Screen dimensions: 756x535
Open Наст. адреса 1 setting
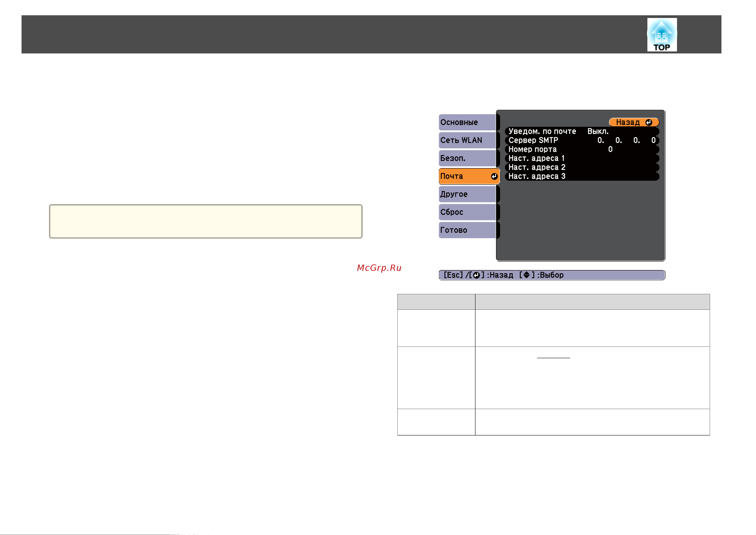tap(582, 158)
